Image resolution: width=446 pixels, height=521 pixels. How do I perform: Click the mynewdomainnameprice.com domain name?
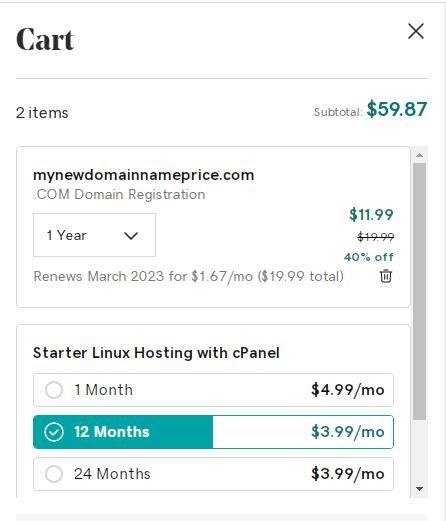pyautogui.click(x=144, y=175)
